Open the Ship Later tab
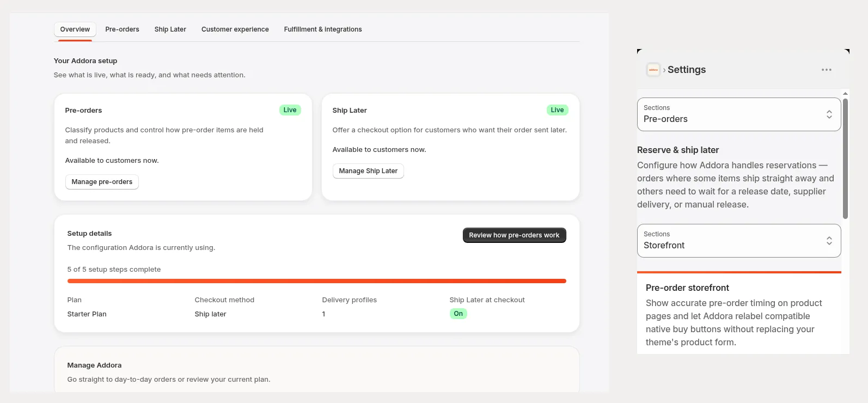This screenshot has width=868, height=403. coord(170,29)
